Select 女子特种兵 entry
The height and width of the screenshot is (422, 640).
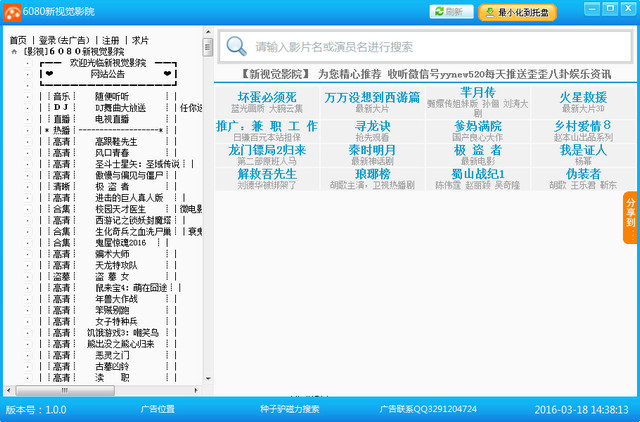click(x=116, y=322)
